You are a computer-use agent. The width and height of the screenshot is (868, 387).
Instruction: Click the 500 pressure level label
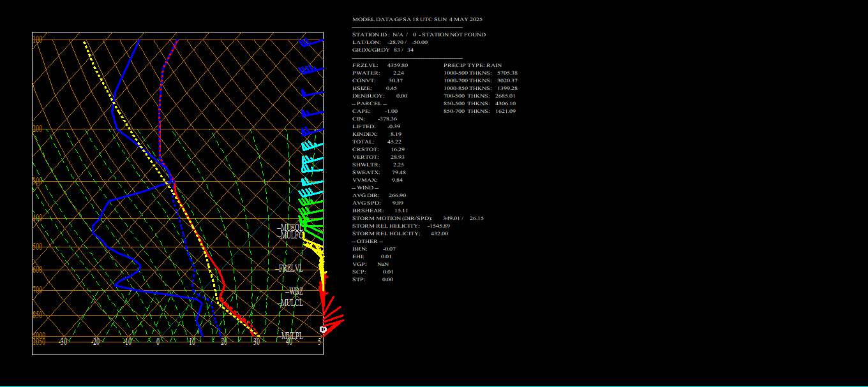[38, 247]
